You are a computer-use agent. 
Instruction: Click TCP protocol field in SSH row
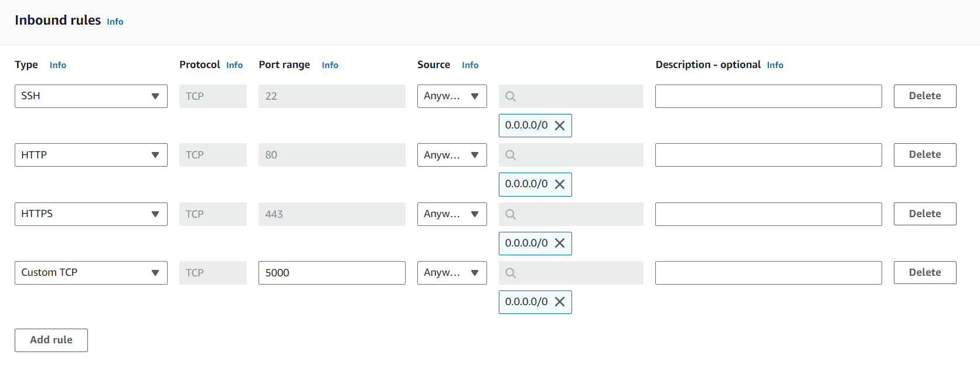[x=213, y=96]
